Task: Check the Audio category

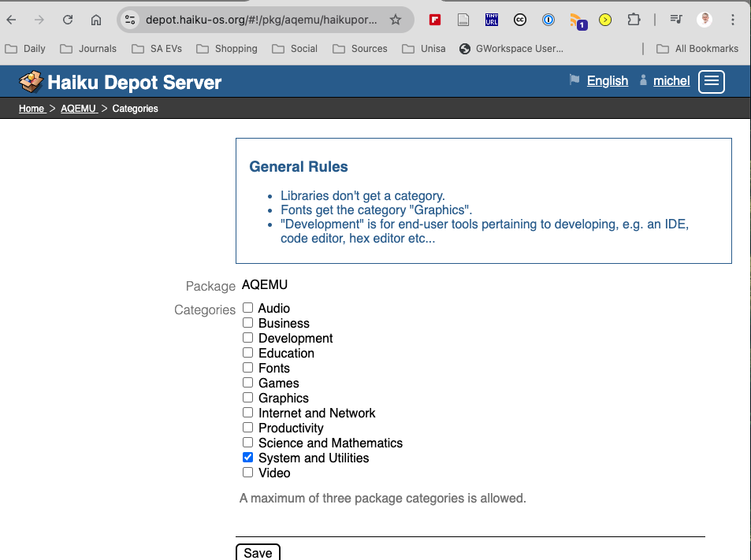Action: 247,308
